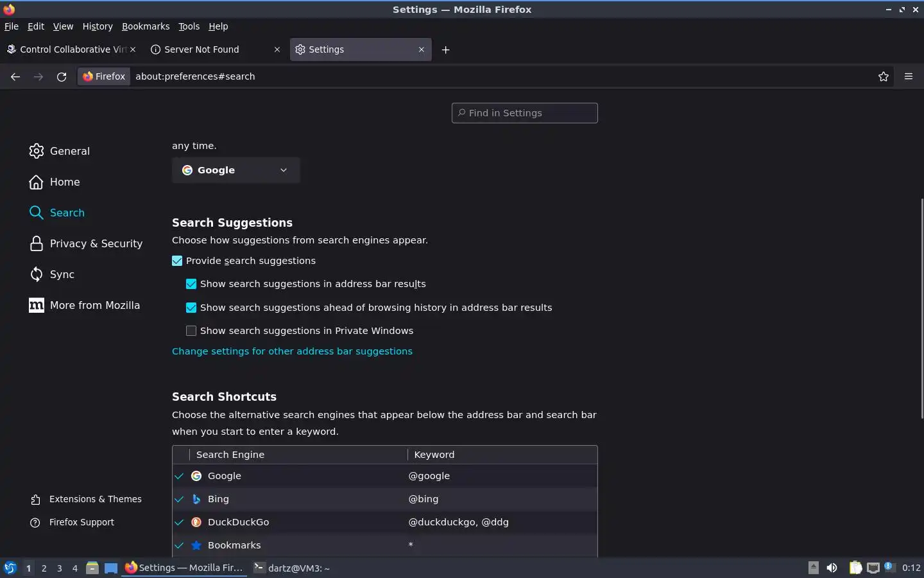Sort by Keyword column header
This screenshot has height=578, width=924.
pyautogui.click(x=502, y=455)
